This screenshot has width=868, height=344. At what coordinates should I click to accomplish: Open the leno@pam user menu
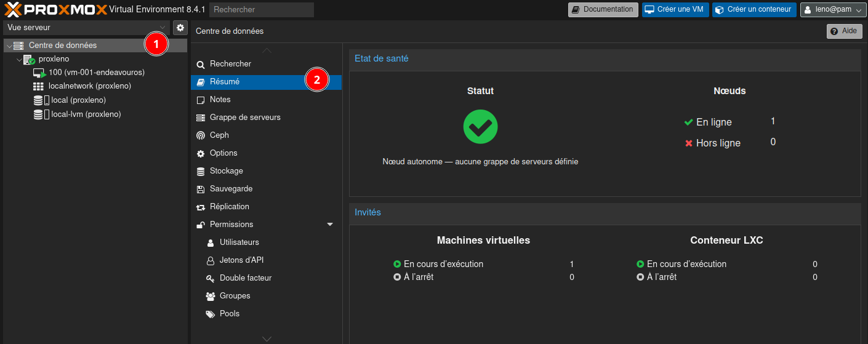832,9
